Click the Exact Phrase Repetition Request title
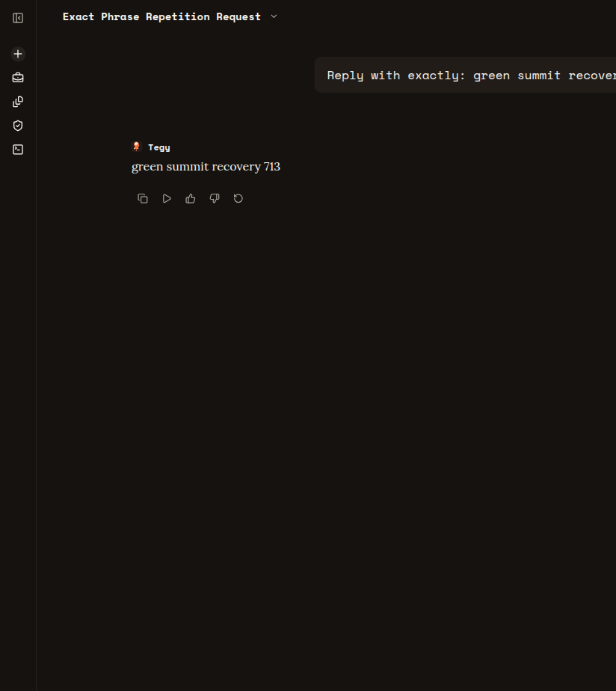616x691 pixels. [161, 16]
